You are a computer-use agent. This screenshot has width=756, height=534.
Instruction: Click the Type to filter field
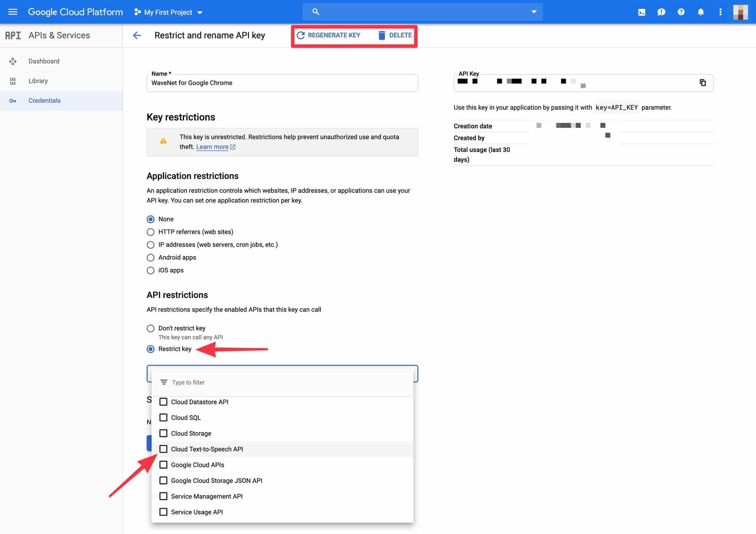click(282, 382)
